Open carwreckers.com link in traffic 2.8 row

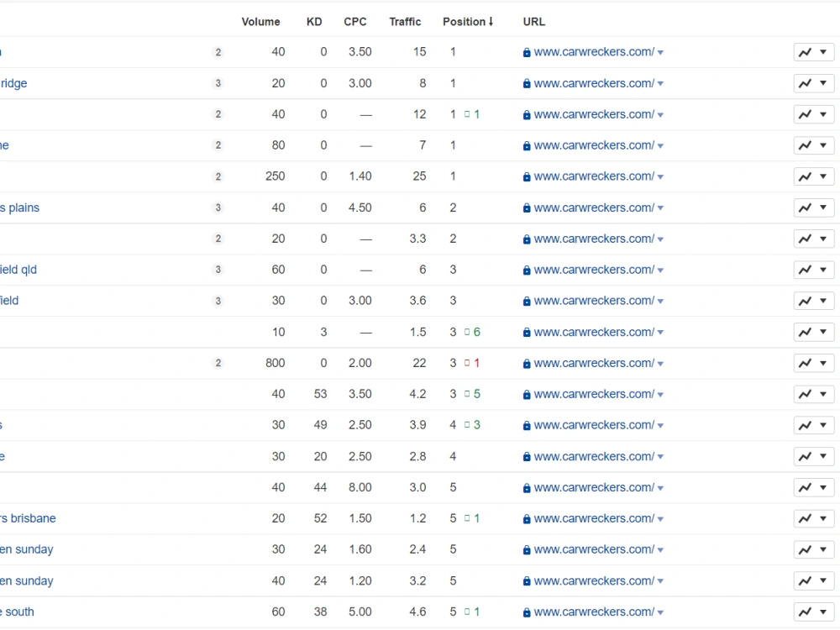(594, 456)
